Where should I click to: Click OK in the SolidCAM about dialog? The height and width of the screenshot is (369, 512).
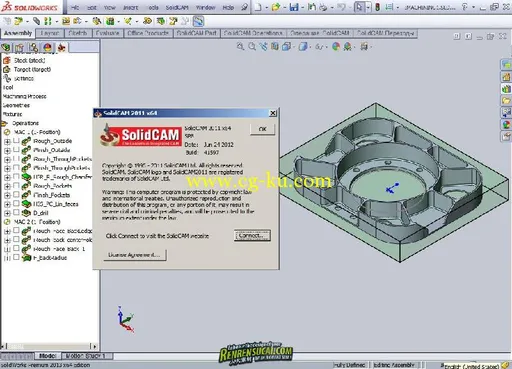(x=263, y=129)
